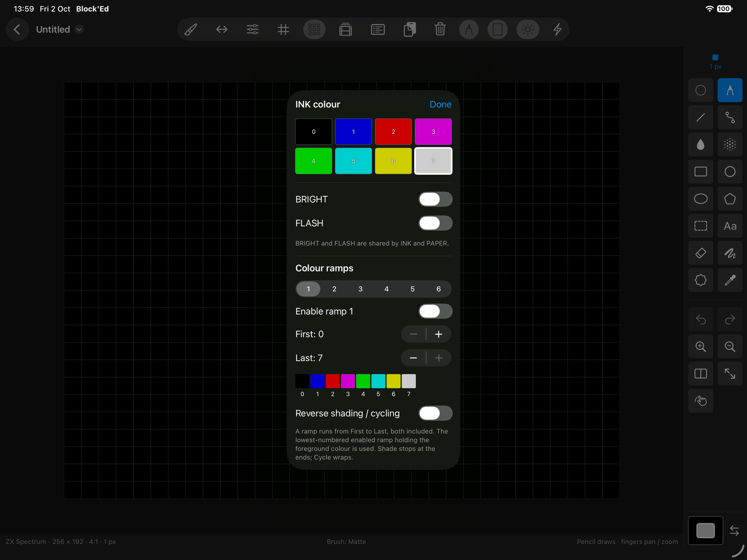Open the sliders adjustments icon

(253, 29)
